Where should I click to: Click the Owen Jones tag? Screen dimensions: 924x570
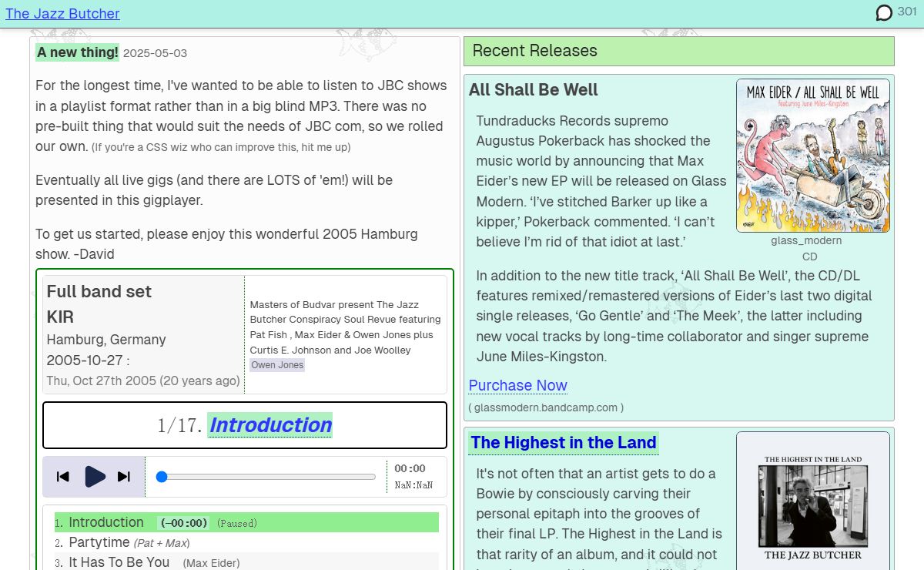(x=277, y=365)
